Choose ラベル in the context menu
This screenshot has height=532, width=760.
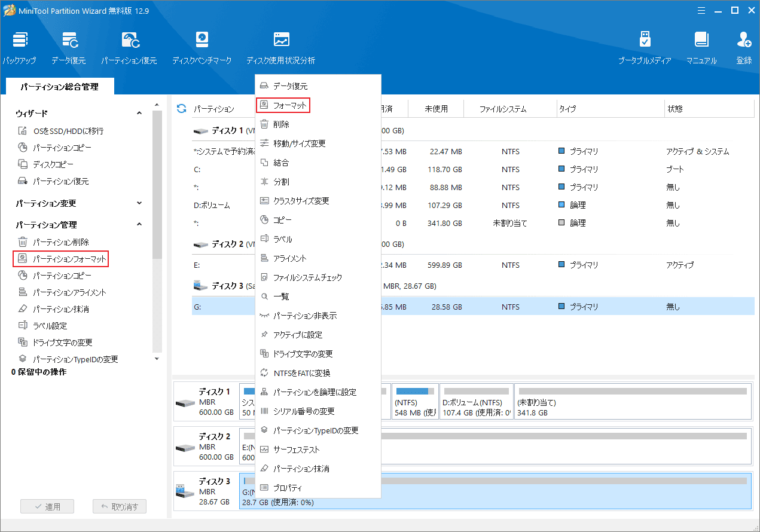click(318, 239)
